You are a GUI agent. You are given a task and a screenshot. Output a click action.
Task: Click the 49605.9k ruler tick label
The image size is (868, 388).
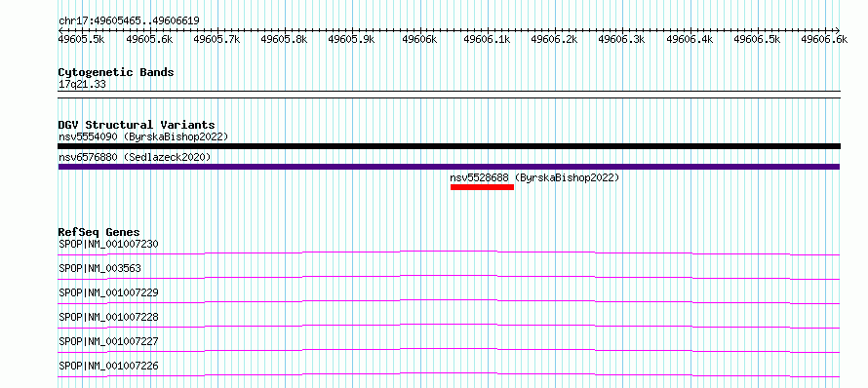(351, 39)
